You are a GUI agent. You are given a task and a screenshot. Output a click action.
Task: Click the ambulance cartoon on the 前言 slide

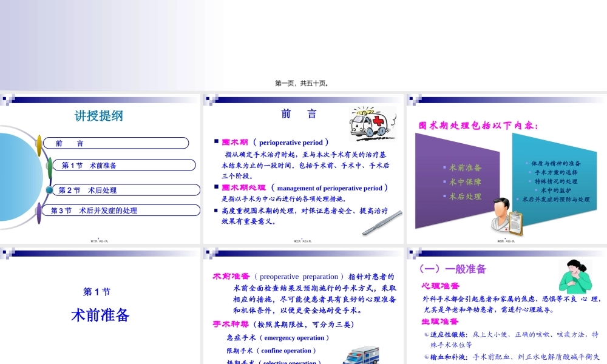coord(372,124)
